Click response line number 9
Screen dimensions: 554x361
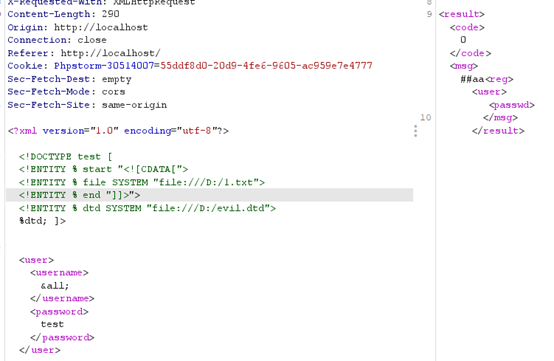429,14
